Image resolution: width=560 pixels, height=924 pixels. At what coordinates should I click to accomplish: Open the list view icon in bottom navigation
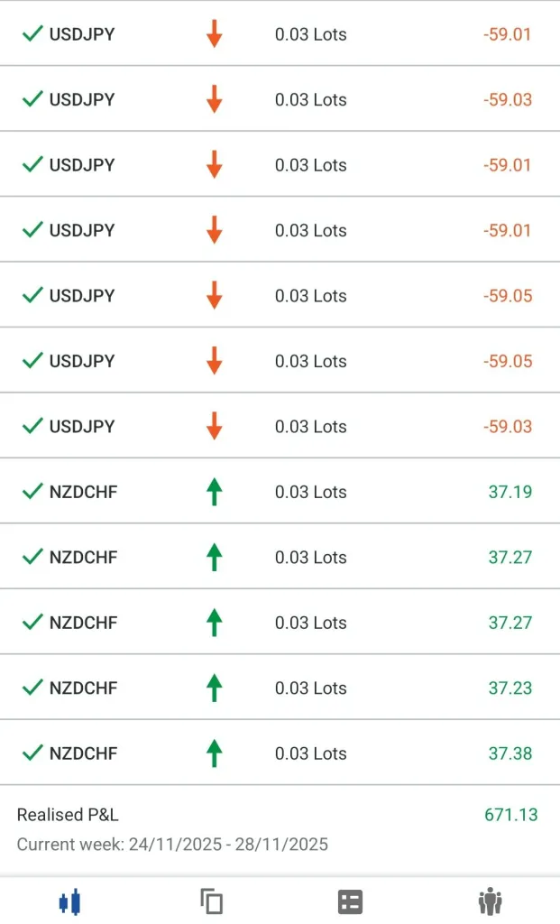click(x=350, y=901)
